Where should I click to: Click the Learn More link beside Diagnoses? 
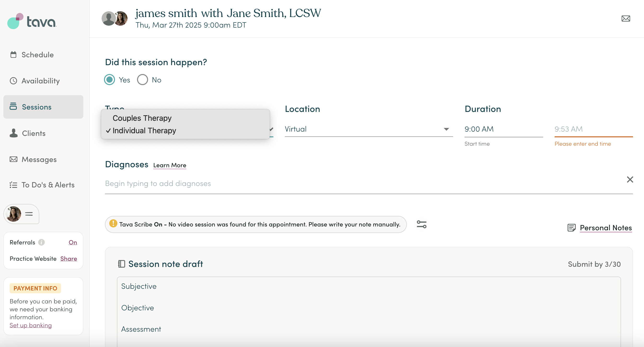tap(170, 165)
